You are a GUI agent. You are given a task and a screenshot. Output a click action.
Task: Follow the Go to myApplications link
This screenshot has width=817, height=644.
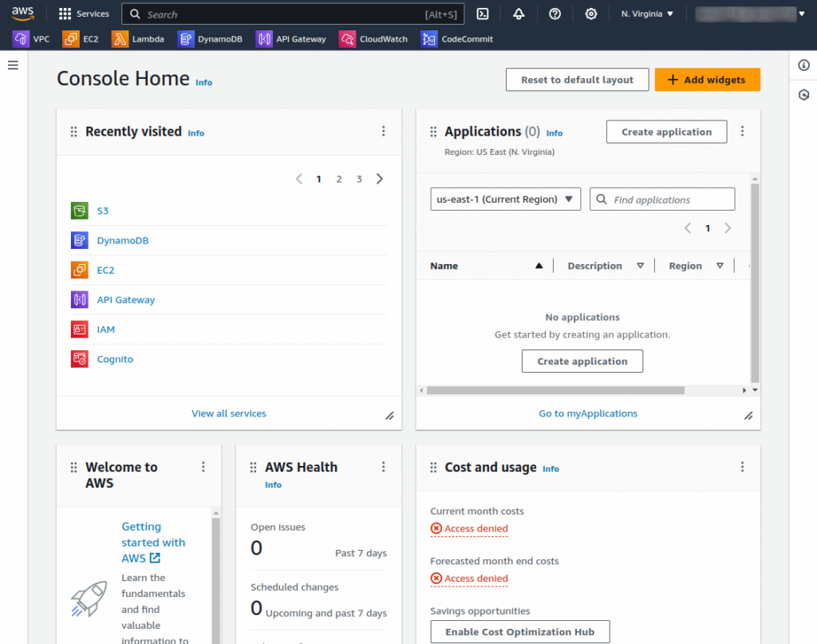pos(588,413)
